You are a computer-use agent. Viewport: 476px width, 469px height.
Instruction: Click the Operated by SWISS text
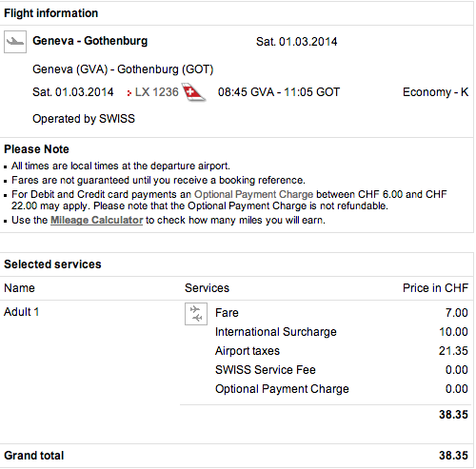tap(84, 119)
